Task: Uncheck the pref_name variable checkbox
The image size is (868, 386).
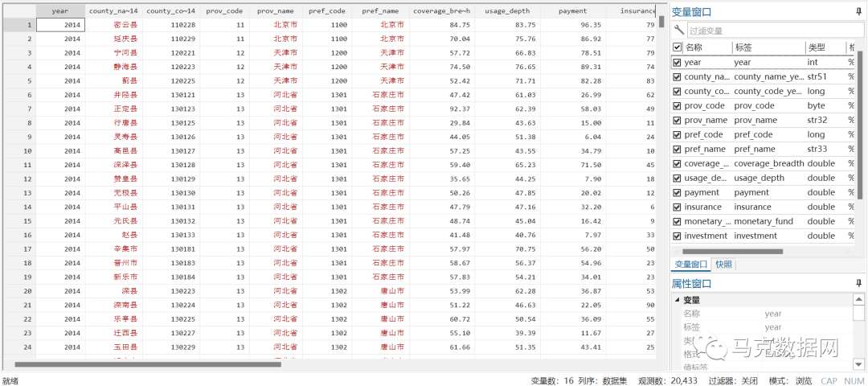Action: pos(677,149)
